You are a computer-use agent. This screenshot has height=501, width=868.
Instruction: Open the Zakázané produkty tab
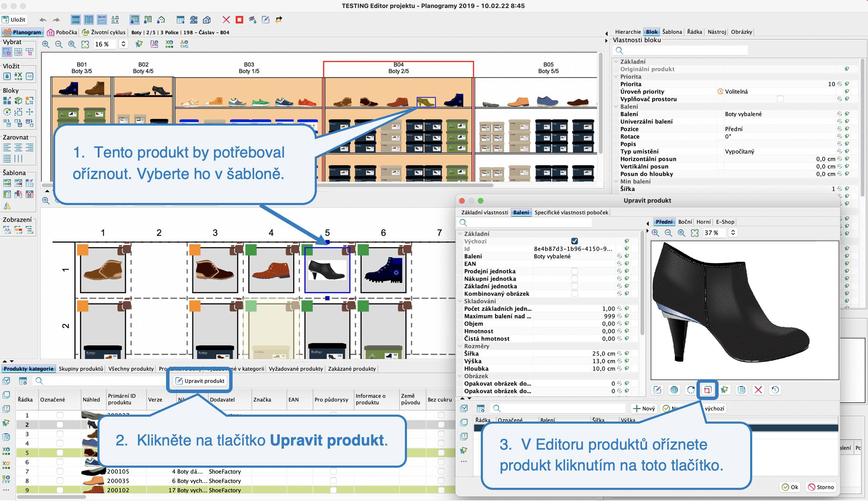351,368
